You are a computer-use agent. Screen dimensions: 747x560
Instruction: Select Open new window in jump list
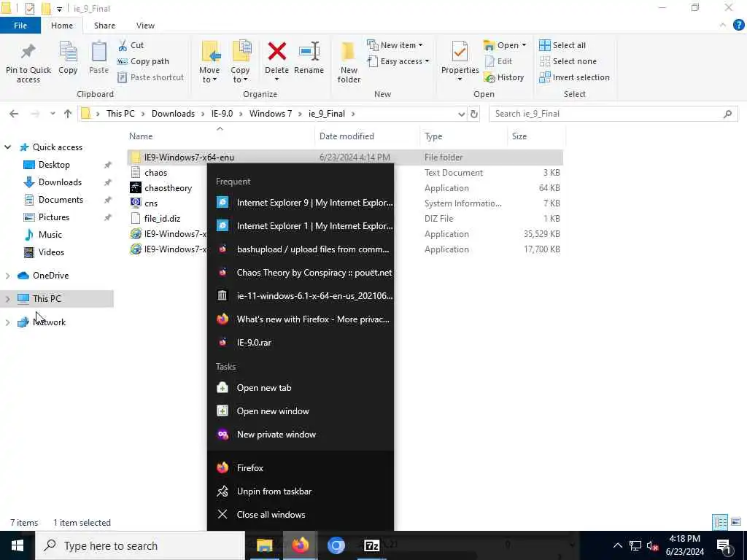(x=301, y=411)
